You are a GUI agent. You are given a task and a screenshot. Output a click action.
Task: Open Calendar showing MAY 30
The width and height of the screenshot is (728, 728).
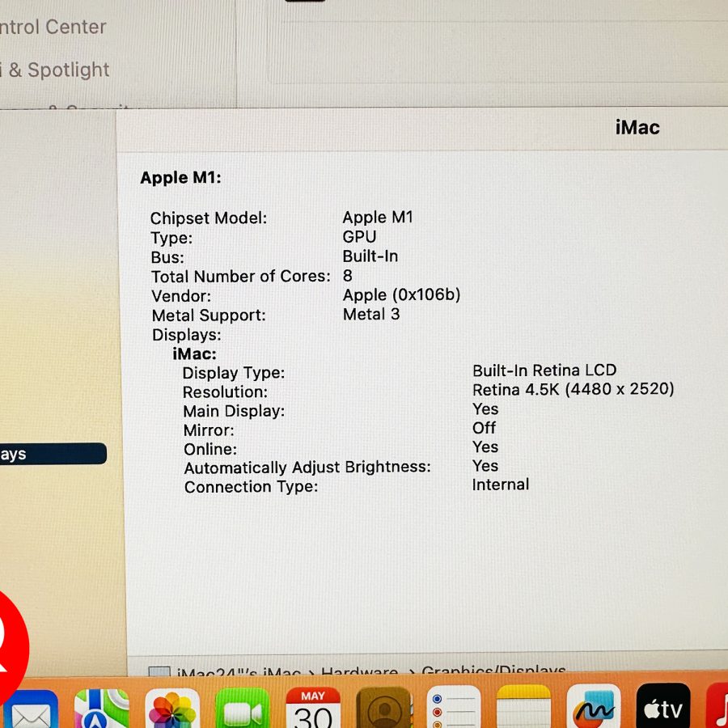click(313, 708)
